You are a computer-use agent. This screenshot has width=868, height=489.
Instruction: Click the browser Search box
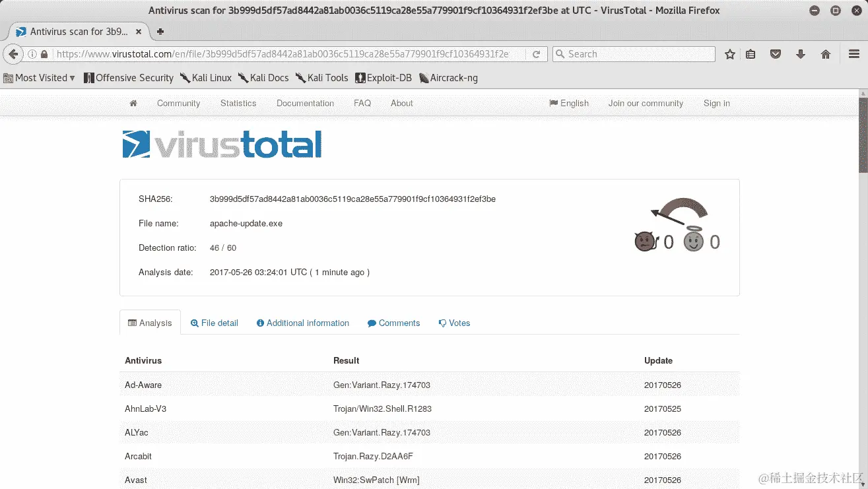click(634, 54)
